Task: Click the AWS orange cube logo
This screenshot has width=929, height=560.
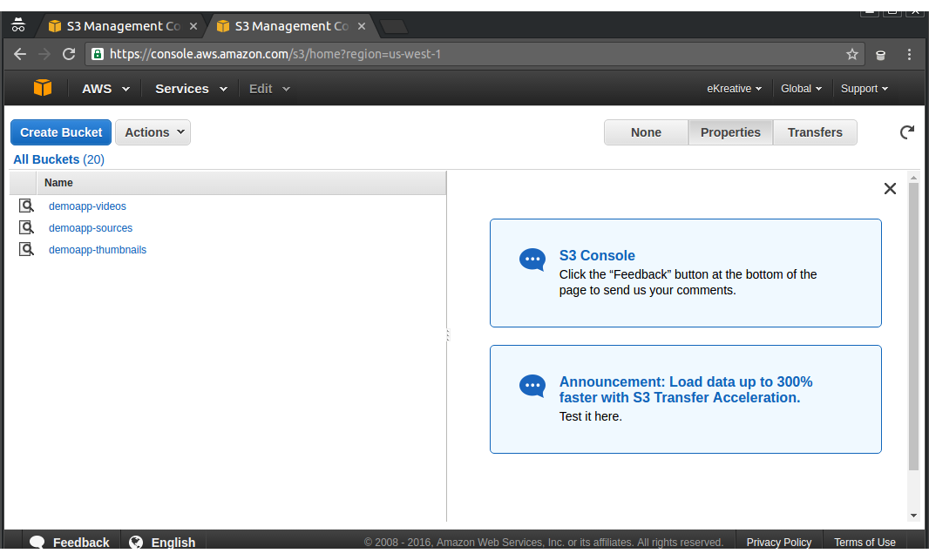Action: click(43, 88)
